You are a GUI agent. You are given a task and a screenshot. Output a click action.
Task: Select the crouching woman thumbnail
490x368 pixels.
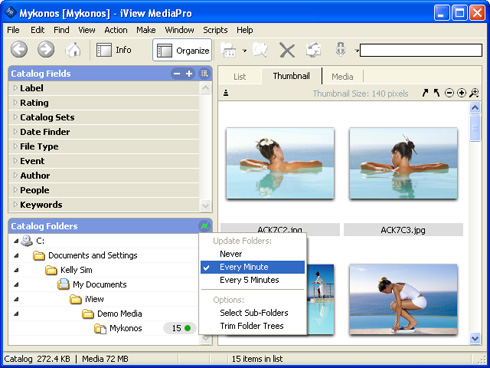coord(403,299)
